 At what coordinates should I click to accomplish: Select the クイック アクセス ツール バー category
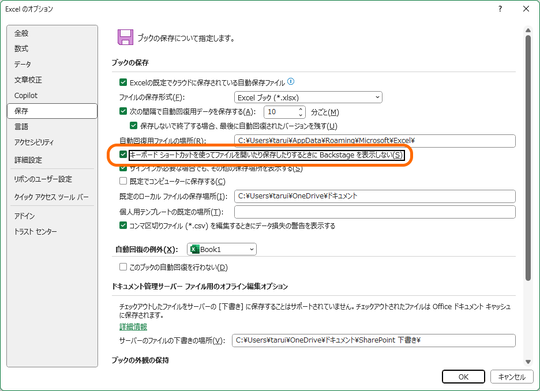click(x=51, y=197)
